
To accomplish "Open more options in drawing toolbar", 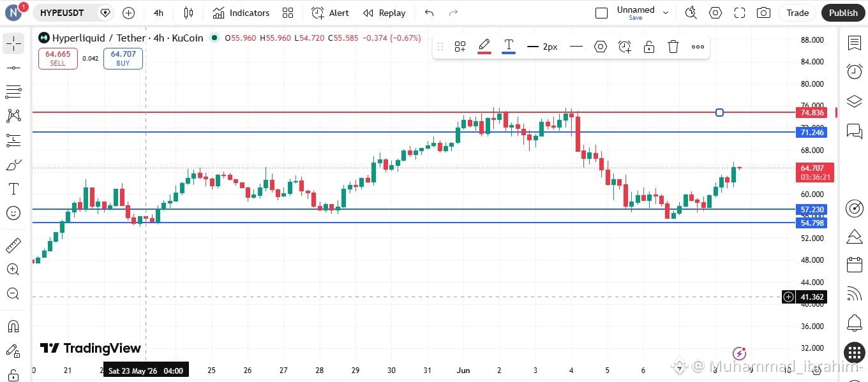I will pyautogui.click(x=698, y=47).
